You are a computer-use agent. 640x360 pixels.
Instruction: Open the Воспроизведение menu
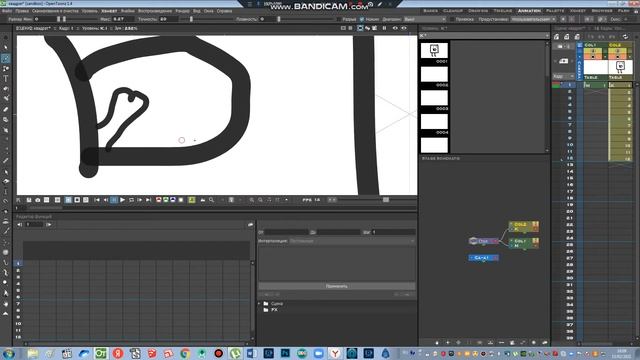155,11
